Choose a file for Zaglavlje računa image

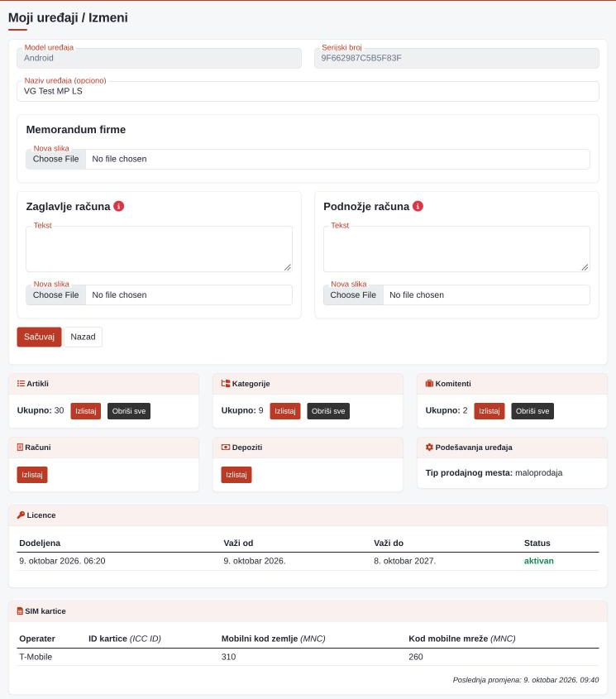tap(55, 295)
